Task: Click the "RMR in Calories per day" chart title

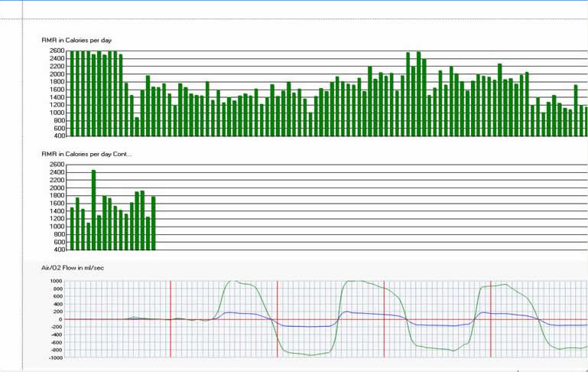Action: tap(78, 39)
